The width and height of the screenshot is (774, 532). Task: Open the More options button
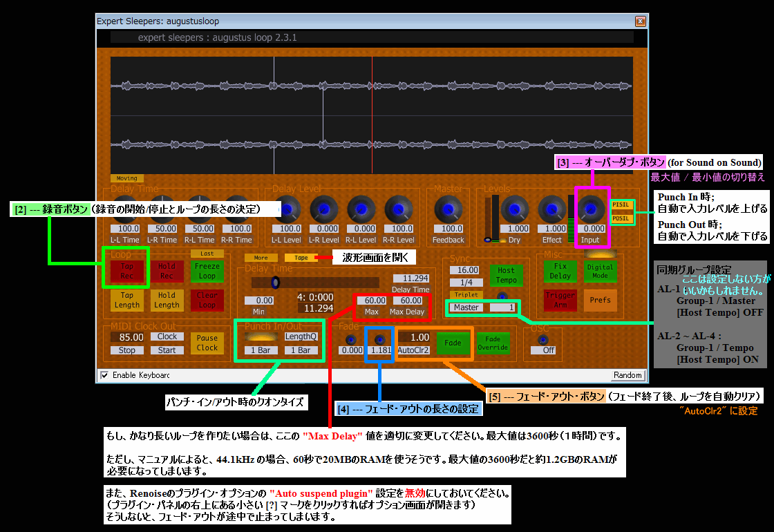[x=261, y=258]
